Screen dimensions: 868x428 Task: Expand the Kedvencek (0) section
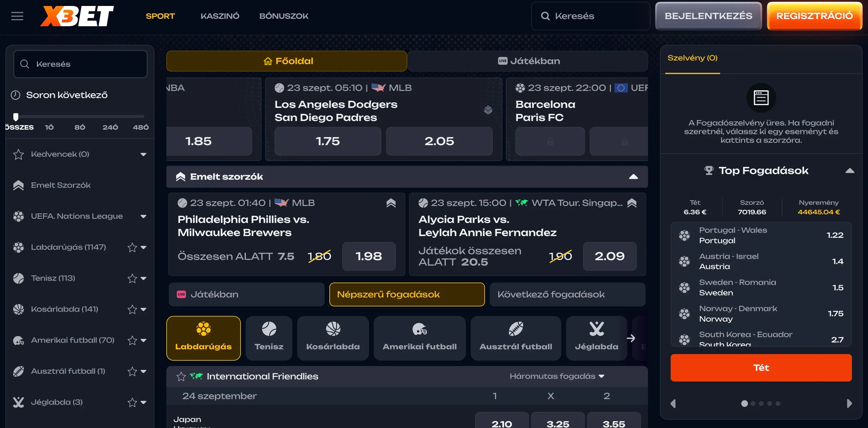144,154
